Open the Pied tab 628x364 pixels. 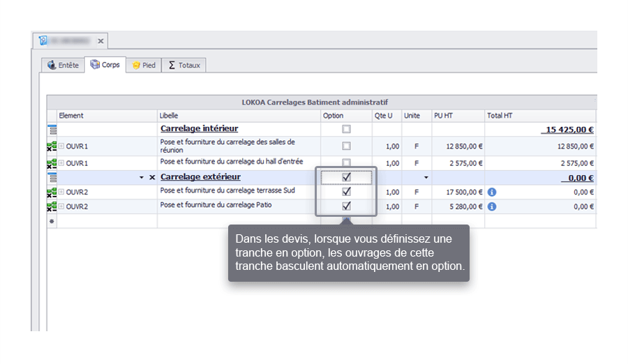pyautogui.click(x=143, y=66)
